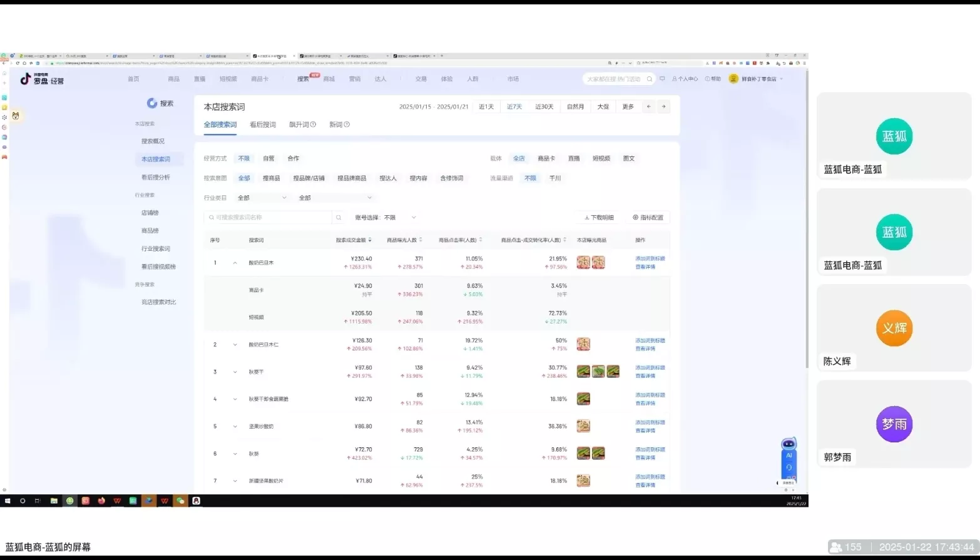Switch to the 看后搜词 tab
This screenshot has height=560, width=980.
(x=262, y=125)
